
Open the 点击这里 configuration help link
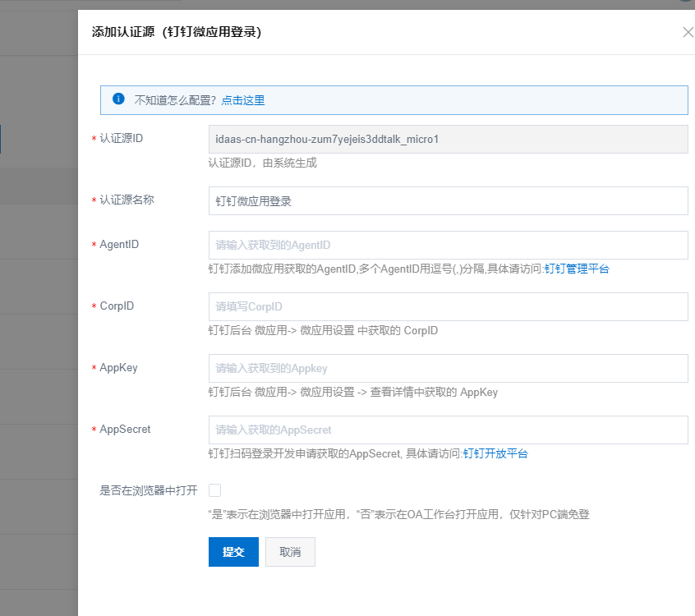pyautogui.click(x=243, y=100)
